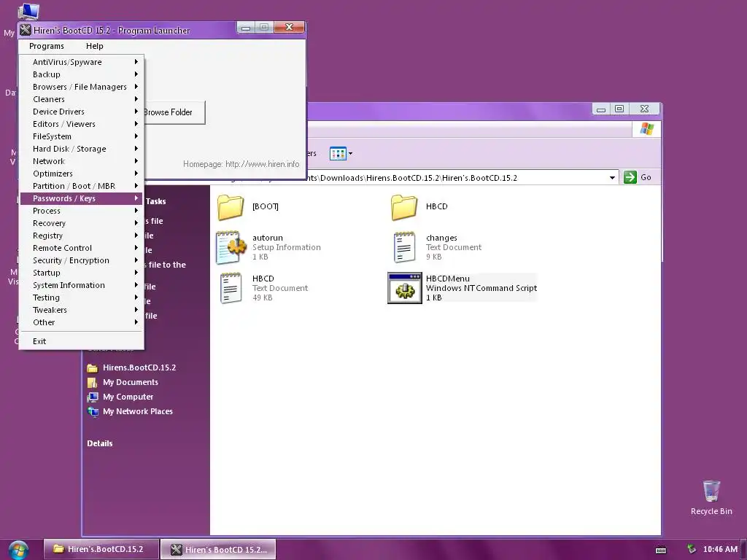Select the Partition / Boot / MBR entry
The image size is (747, 560).
pos(81,186)
